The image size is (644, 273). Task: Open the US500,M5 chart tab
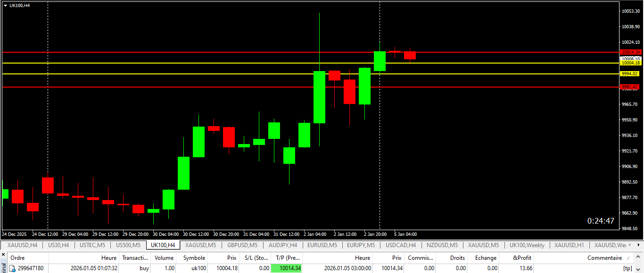(x=128, y=245)
